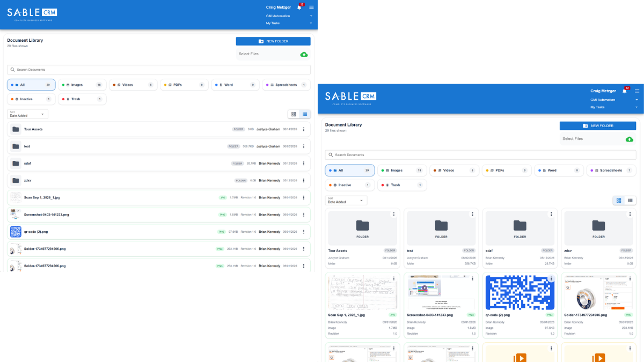Open kebab menu on zdxv folder grid card
This screenshot has height=362, width=644.
[630, 214]
